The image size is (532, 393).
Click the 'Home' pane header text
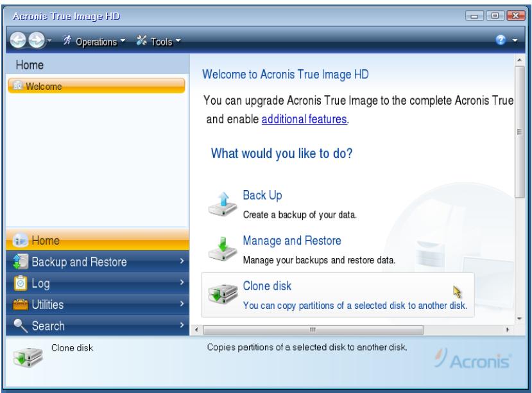coord(30,65)
